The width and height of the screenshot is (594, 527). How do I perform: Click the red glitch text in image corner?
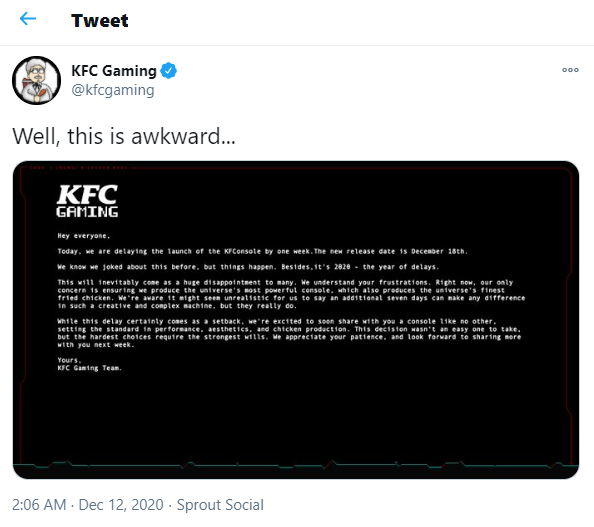coord(78,167)
